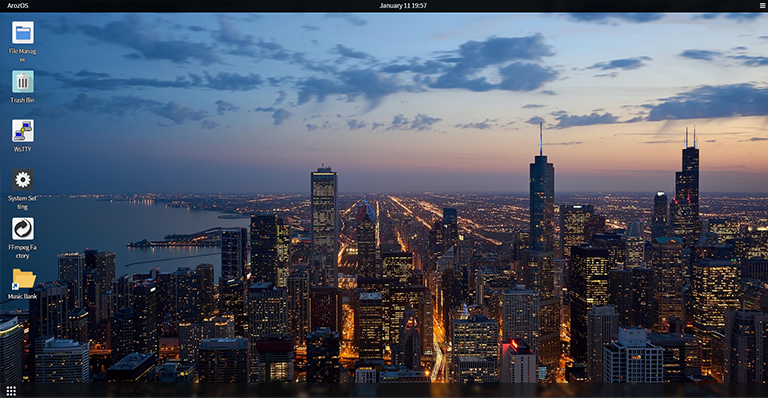Select the "WsTTY" text label
Image resolution: width=768 pixels, height=398 pixels.
pos(23,149)
